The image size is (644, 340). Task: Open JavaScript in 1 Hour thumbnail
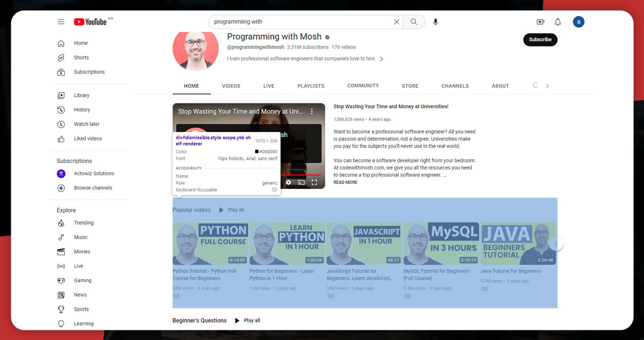pos(364,243)
